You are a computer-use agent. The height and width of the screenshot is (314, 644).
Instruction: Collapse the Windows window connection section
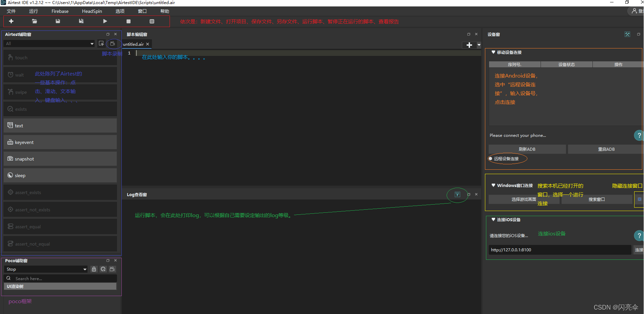[x=493, y=185]
